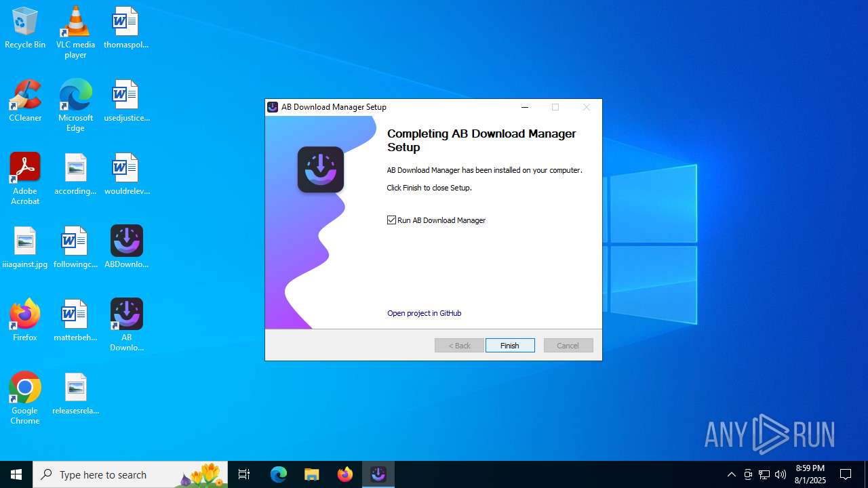Select the wouldrelev... Word document
The width and height of the screenshot is (868, 488).
[126, 175]
